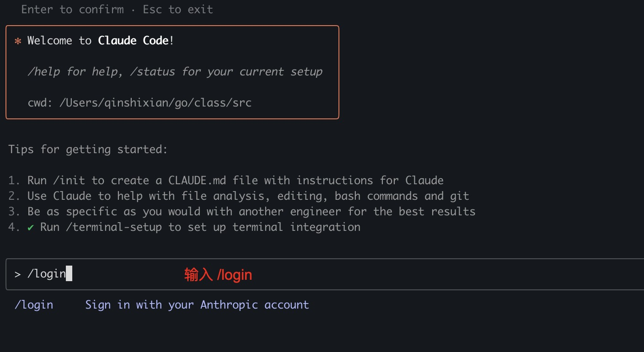The width and height of the screenshot is (644, 352).
Task: Click the cursor block after /login
Action: pos(69,274)
